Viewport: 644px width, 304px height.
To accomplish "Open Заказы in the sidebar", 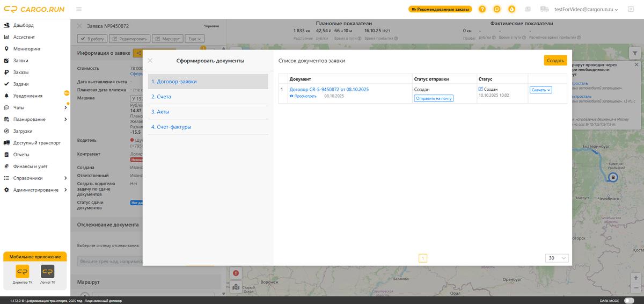I will 35,73.
